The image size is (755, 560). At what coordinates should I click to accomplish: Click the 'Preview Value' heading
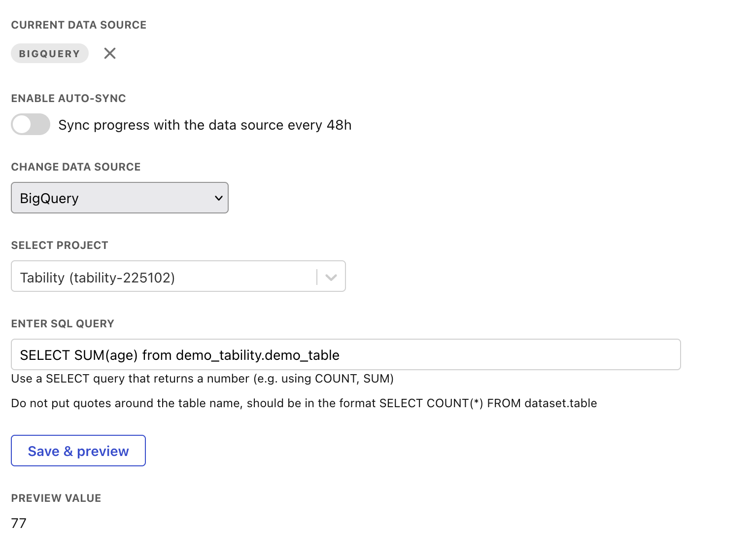point(56,498)
